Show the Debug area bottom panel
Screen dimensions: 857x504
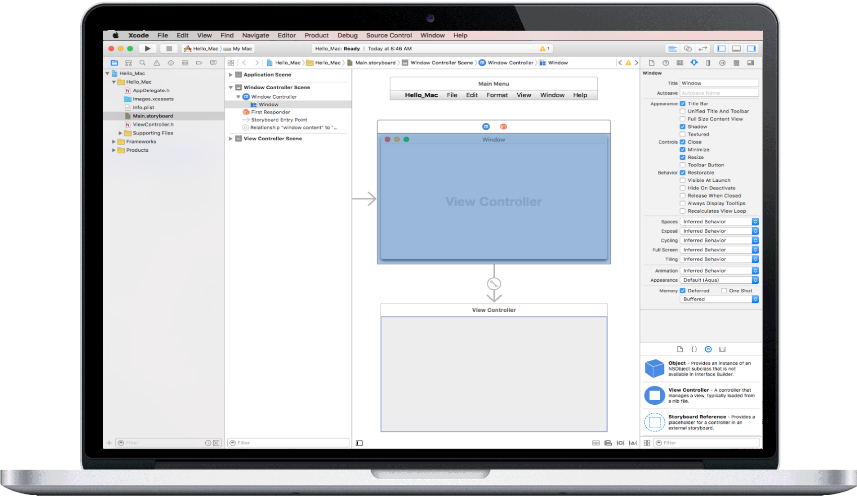pos(737,49)
